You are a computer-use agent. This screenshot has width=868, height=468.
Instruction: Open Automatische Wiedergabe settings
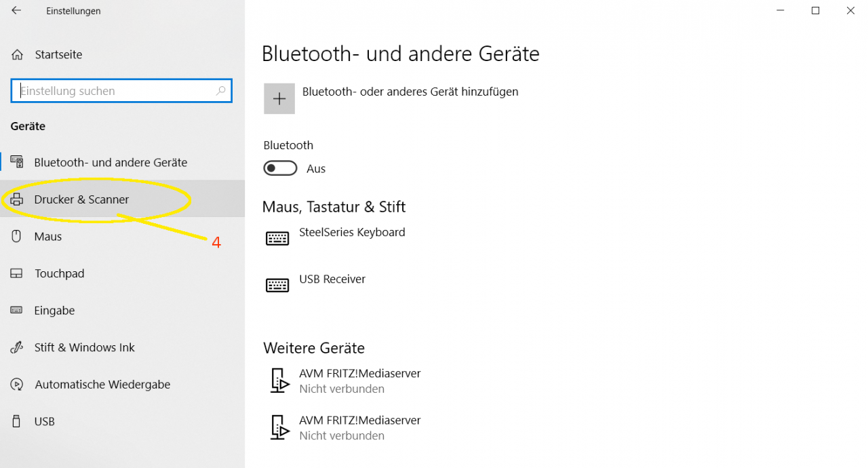pyautogui.click(x=122, y=384)
